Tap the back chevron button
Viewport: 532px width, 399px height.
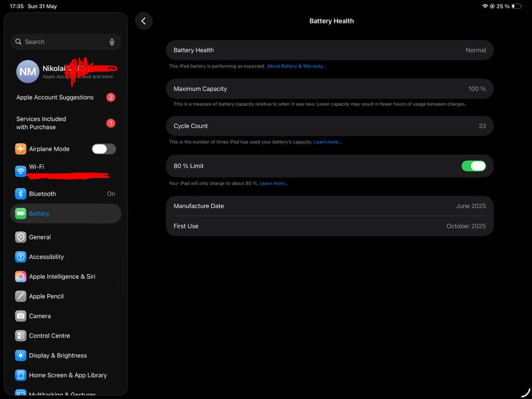coord(144,21)
